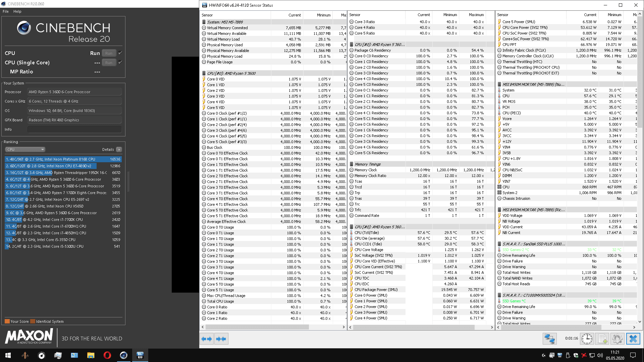Open the monitor graph app in the taskbar

coord(58,355)
